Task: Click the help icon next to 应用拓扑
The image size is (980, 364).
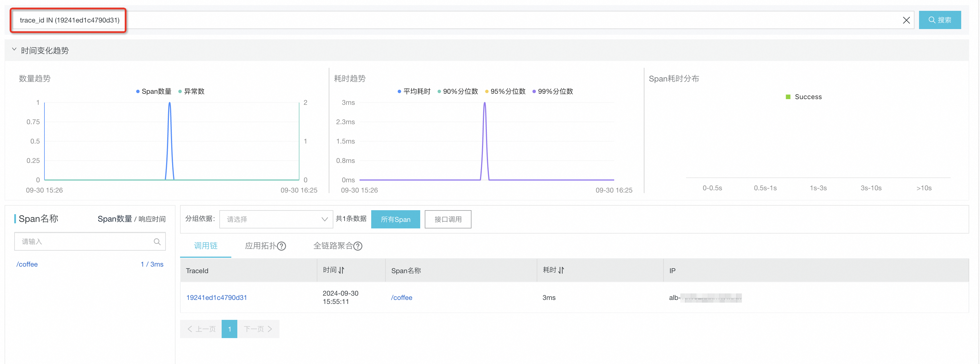Action: tap(281, 246)
